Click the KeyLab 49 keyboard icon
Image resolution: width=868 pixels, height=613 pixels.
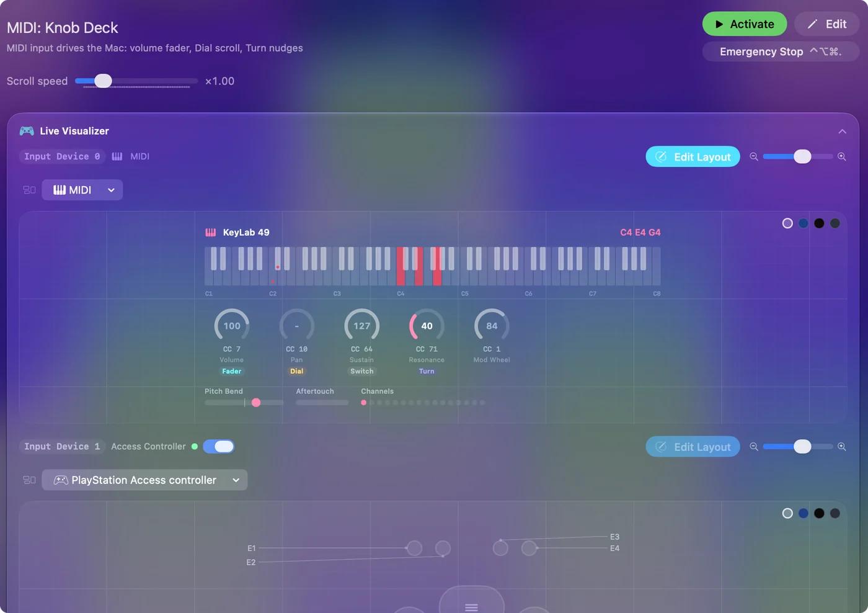[x=211, y=233]
